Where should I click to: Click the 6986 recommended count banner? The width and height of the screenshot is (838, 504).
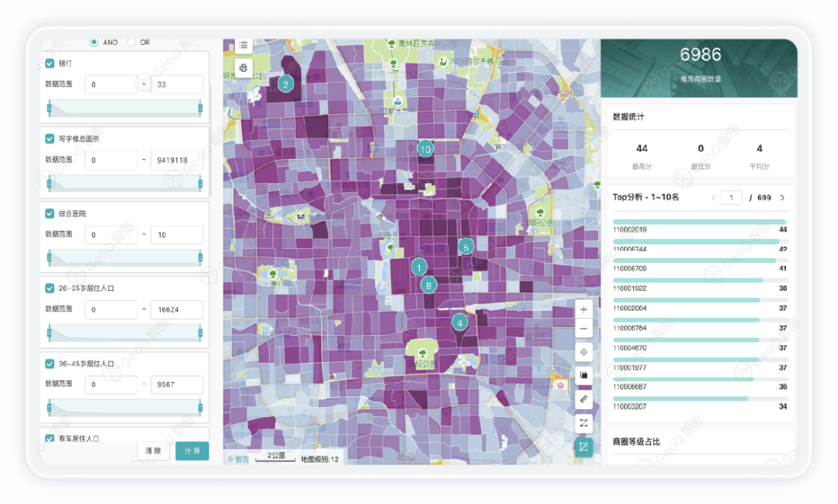coord(700,67)
